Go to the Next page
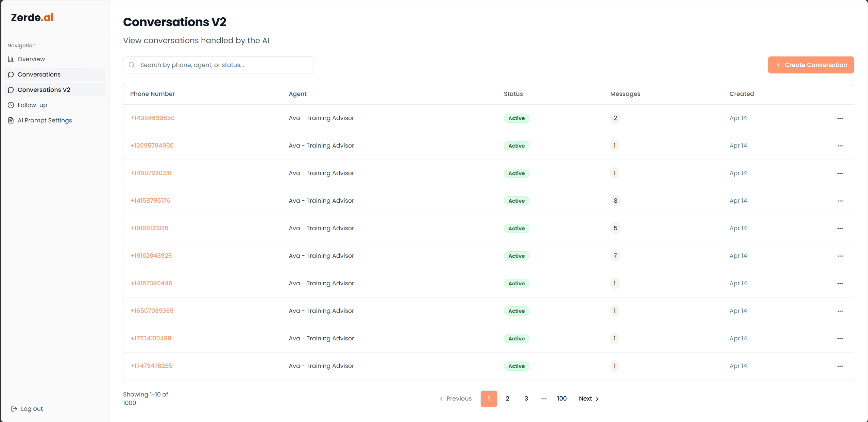This screenshot has height=422, width=868. [x=589, y=399]
